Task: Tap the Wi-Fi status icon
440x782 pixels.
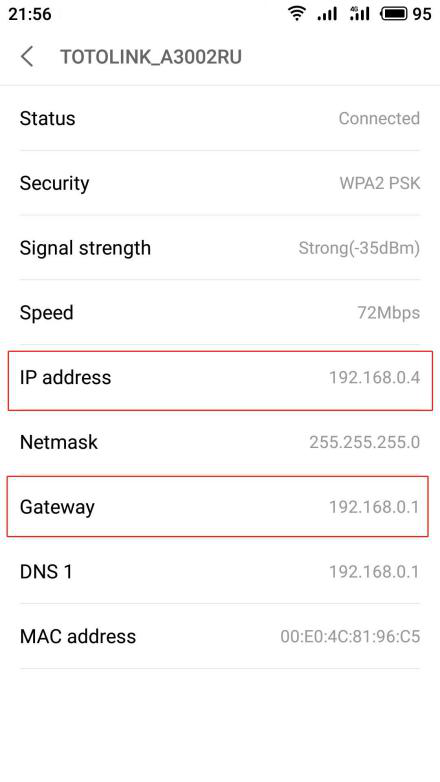Action: click(x=297, y=13)
